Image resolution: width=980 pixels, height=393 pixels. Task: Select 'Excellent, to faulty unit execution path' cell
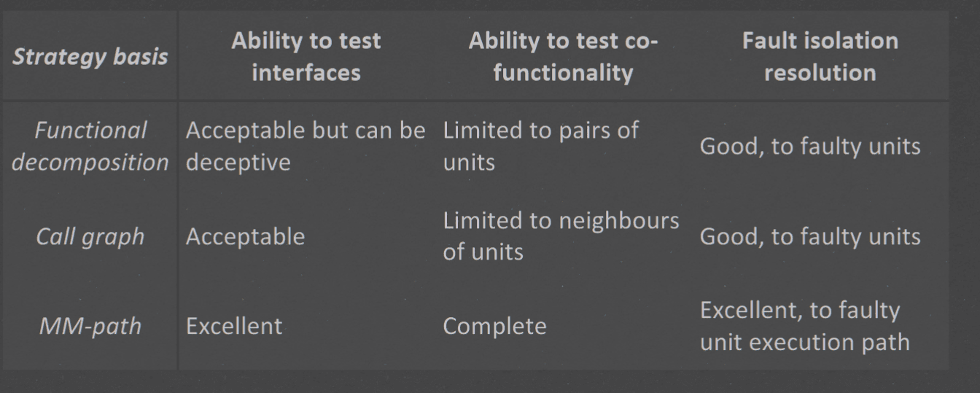pos(805,326)
